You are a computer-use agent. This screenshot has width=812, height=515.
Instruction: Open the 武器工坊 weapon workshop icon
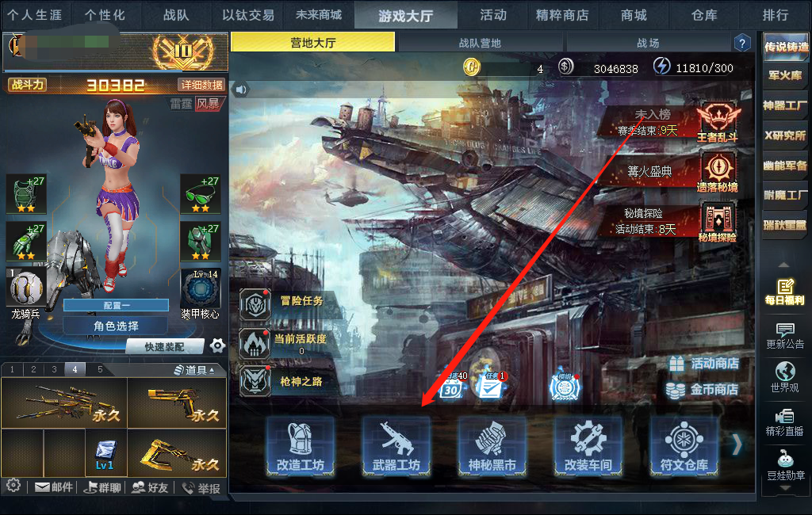coord(396,447)
